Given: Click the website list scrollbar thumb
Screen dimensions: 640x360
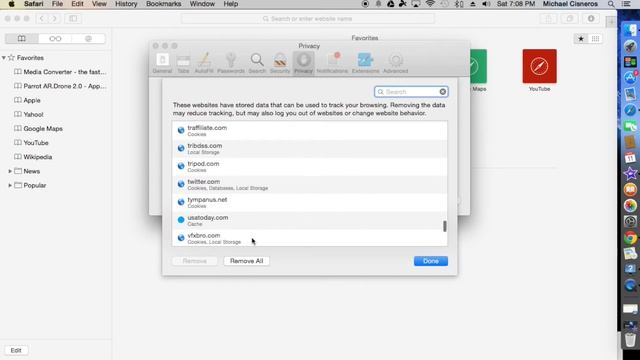Looking at the screenshot, I should (444, 226).
